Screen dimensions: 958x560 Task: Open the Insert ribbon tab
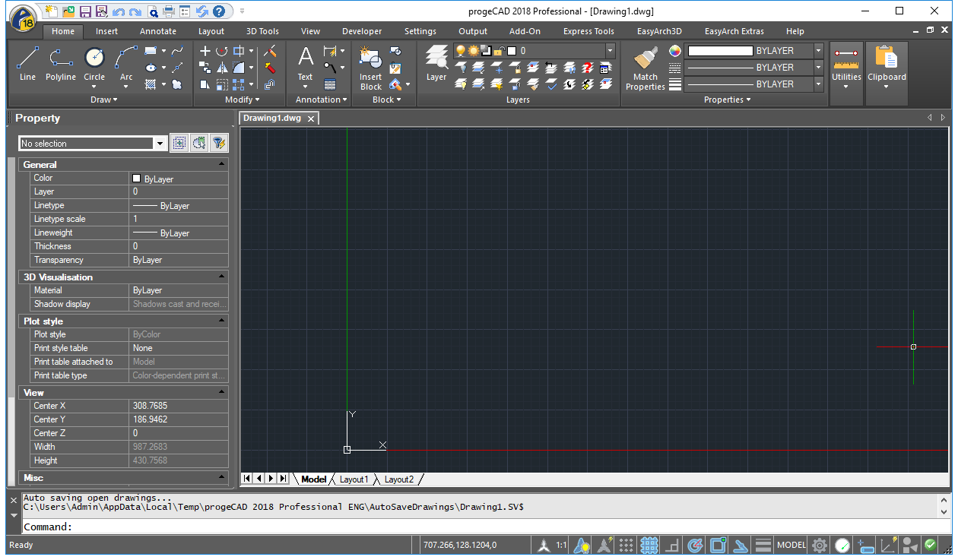106,31
